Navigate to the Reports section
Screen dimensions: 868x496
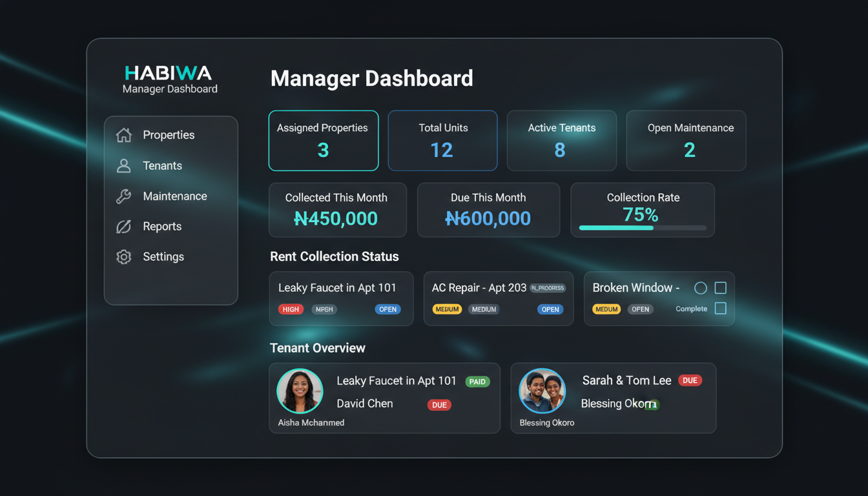click(x=162, y=226)
